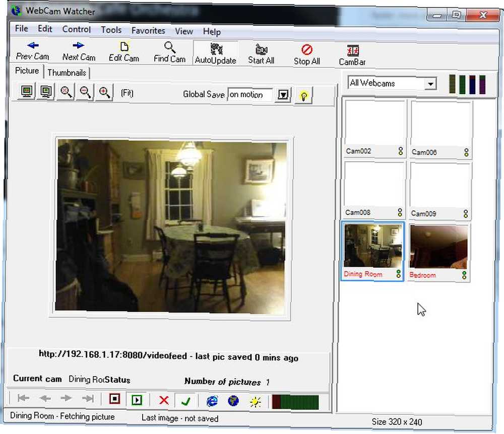
Task: Click the Global Save text field
Action: (x=250, y=95)
